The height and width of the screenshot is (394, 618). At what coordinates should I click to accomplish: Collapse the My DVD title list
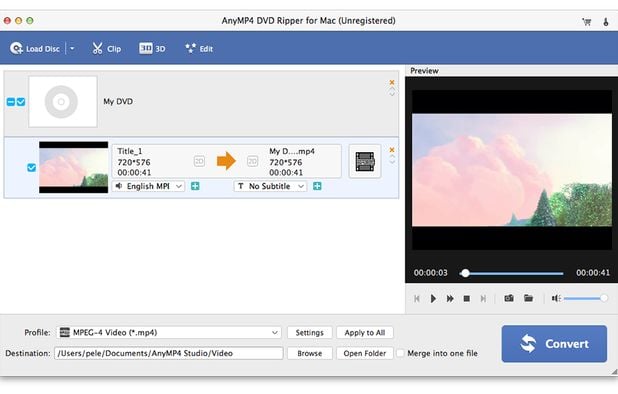[11, 102]
